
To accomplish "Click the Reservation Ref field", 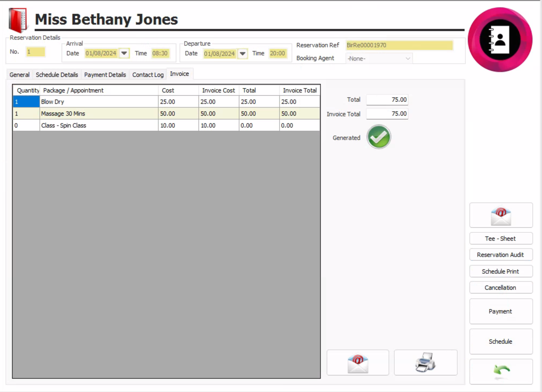I will click(x=399, y=45).
